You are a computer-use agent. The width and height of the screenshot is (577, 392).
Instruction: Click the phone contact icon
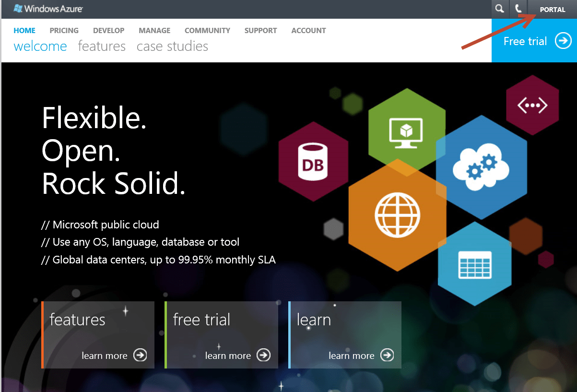click(x=518, y=8)
